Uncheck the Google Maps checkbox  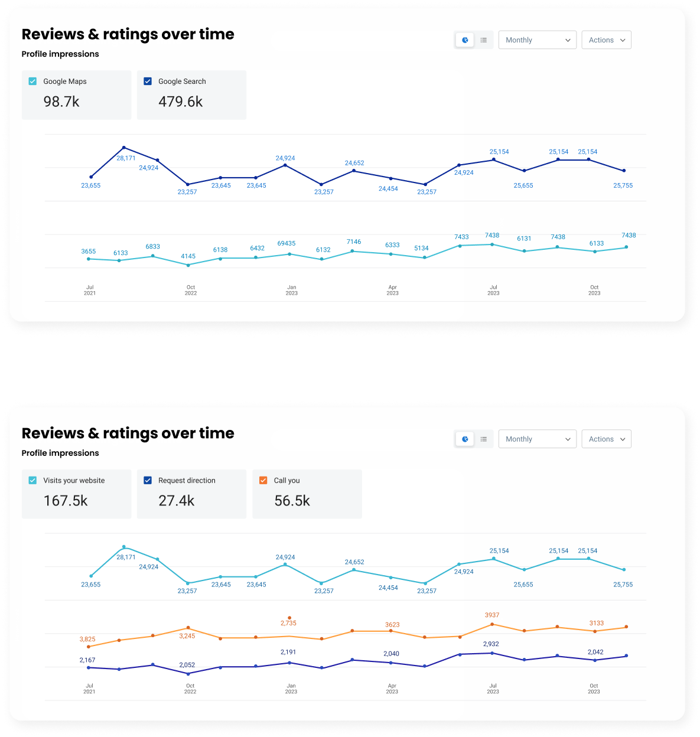pyautogui.click(x=33, y=81)
